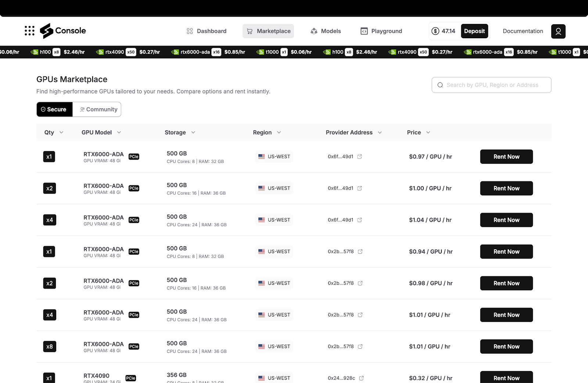588x383 pixels.
Task: Open the Documentation link
Action: click(x=523, y=31)
